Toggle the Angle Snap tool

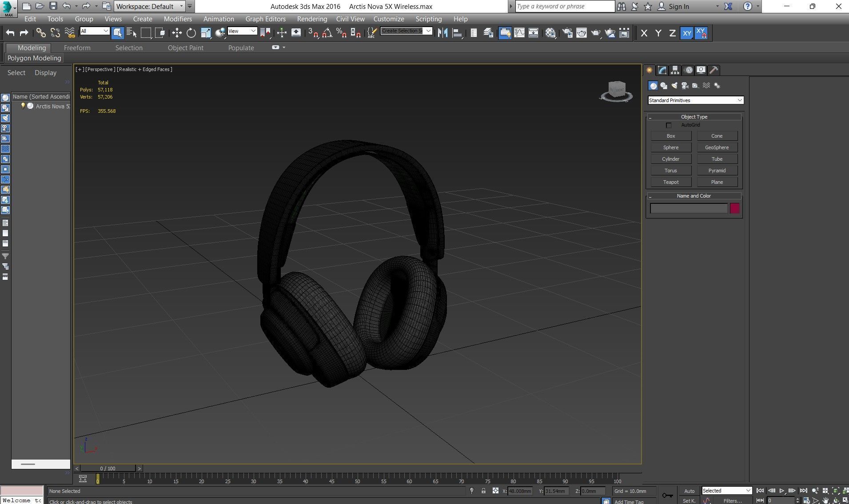[327, 33]
